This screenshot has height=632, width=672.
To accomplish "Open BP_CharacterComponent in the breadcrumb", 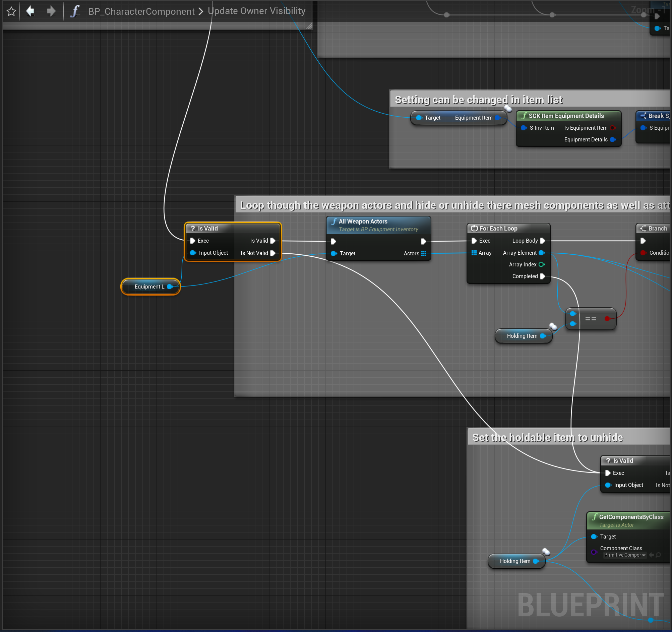I will coord(141,11).
